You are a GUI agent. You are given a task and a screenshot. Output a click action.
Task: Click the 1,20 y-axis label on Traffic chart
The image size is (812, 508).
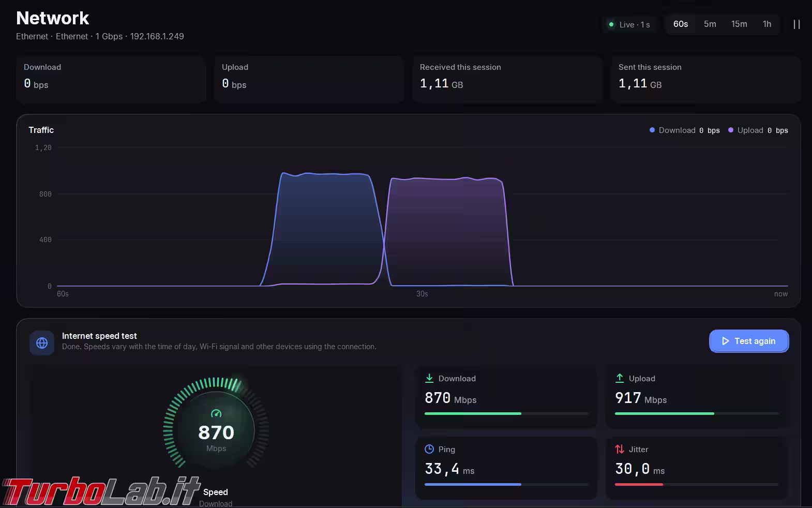pos(43,148)
